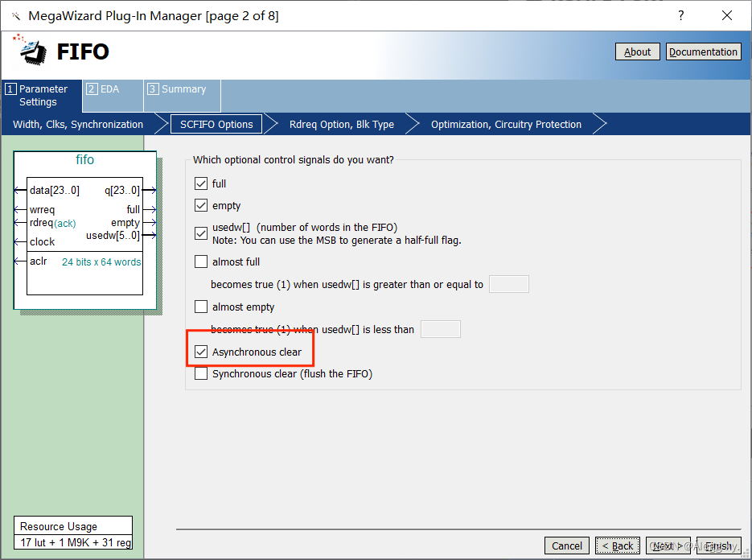The image size is (752, 560).
Task: Enable Synchronous clear (flush the FIFO)
Action: [201, 373]
